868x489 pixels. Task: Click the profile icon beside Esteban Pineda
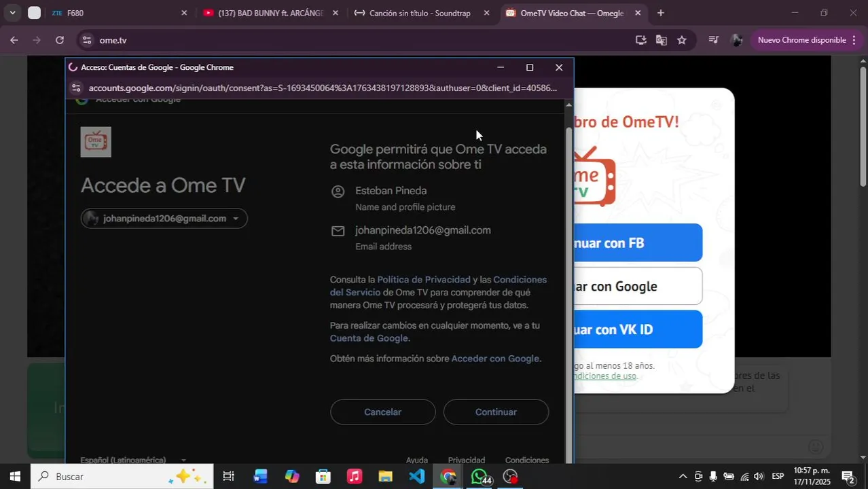pos(338,192)
